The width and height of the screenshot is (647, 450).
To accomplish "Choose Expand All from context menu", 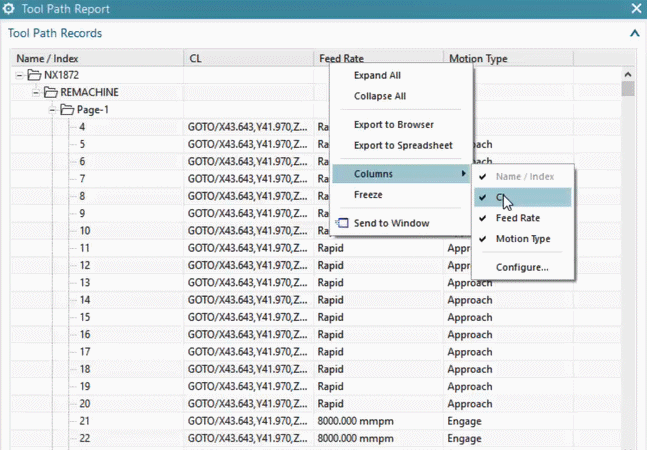I will (x=377, y=76).
